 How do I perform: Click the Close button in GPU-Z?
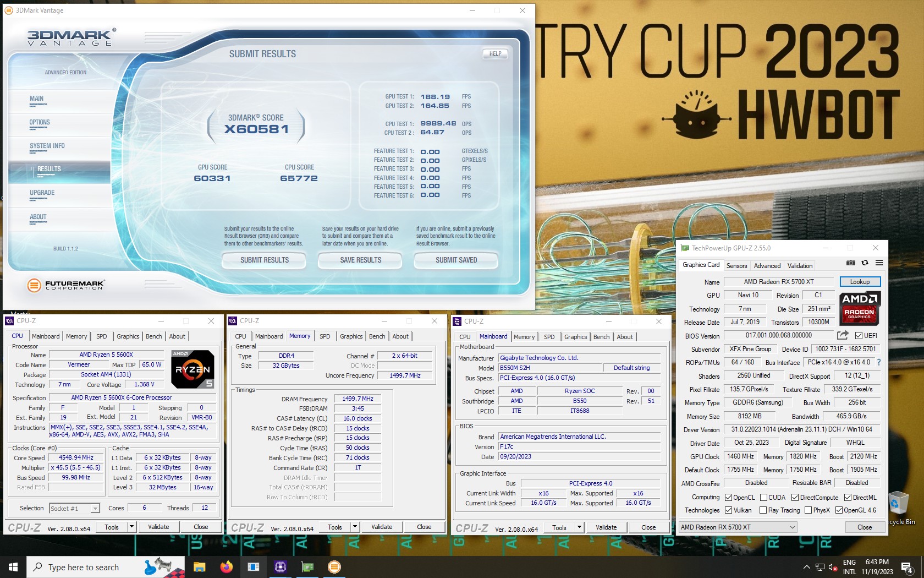tap(865, 527)
